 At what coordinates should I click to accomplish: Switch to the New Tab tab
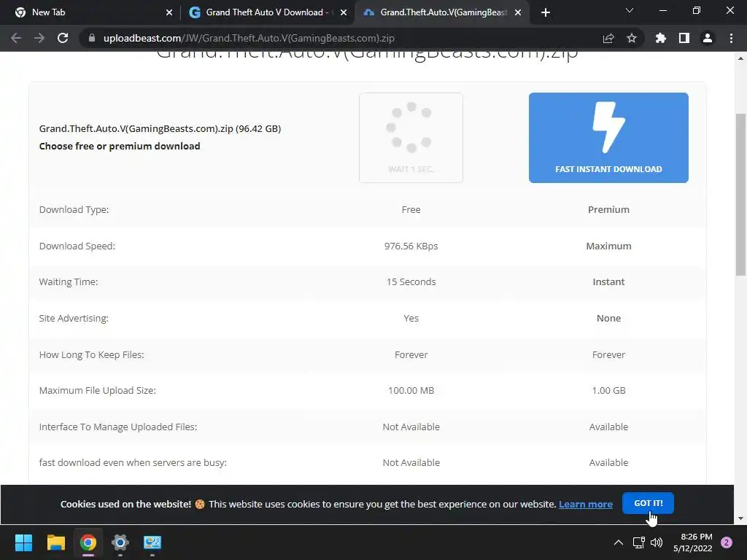coord(90,12)
